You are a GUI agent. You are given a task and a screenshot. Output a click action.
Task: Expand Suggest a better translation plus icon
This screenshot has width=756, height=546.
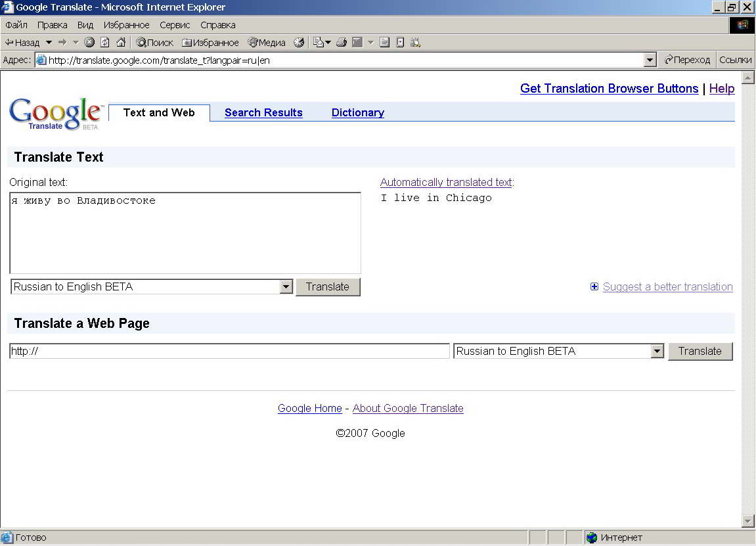point(594,286)
